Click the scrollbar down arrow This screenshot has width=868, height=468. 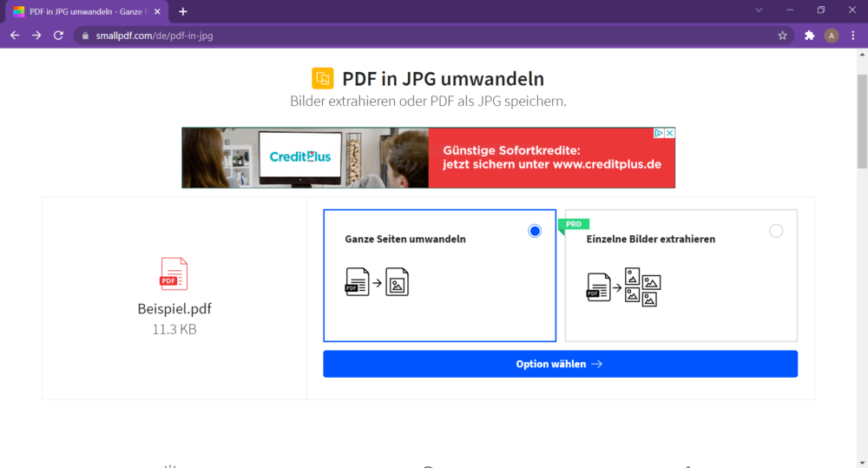[x=862, y=463]
